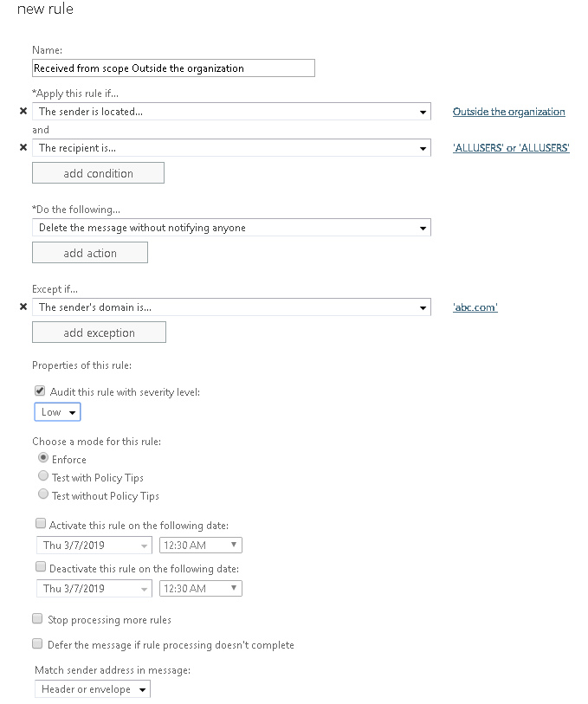Toggle audit rule with severity level checkbox

coord(40,391)
